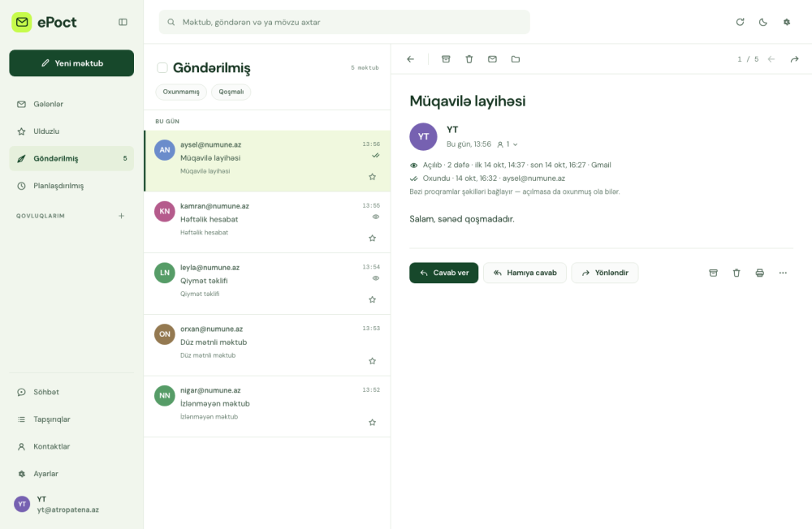The width and height of the screenshot is (812, 529).
Task: Click the search magnifier icon
Action: pos(171,22)
